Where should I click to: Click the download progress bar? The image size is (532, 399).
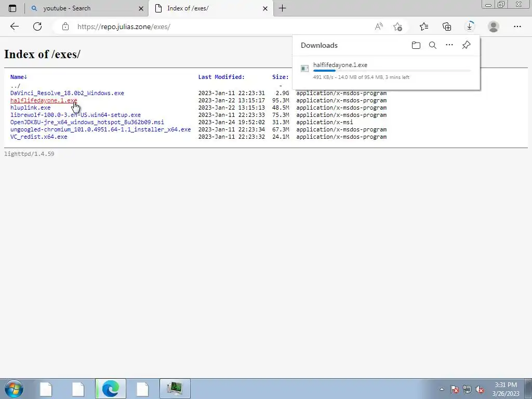pyautogui.click(x=392, y=71)
